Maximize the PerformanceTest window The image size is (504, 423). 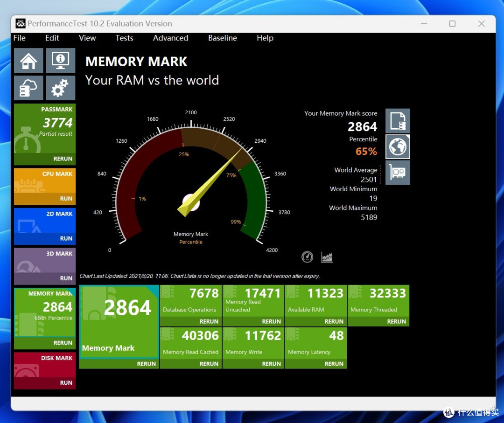tap(452, 24)
